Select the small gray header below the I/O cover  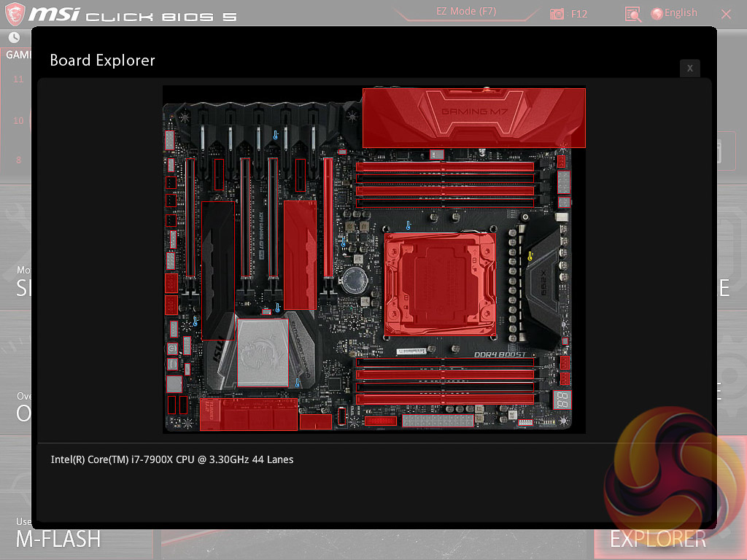coord(437,155)
